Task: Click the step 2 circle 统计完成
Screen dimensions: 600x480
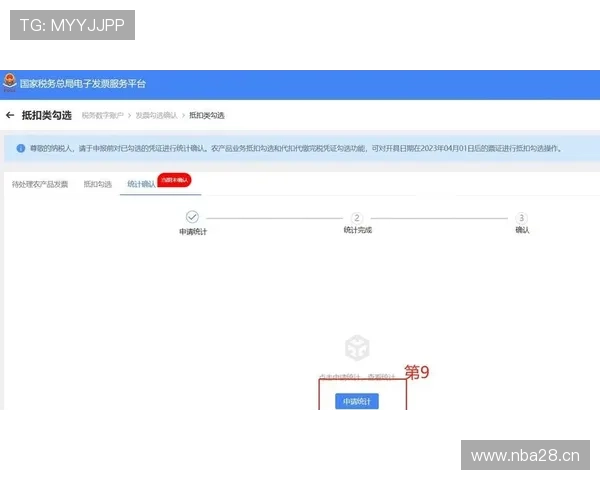Action: [357, 218]
